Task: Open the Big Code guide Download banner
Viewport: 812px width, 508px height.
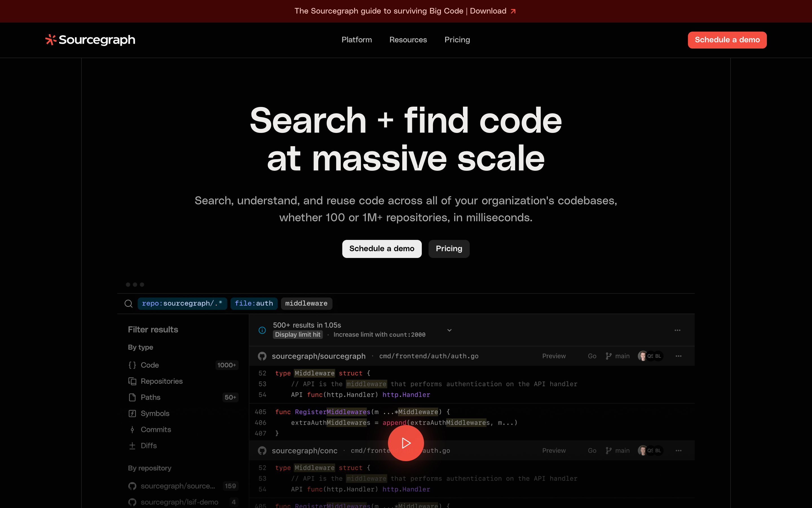Action: [x=405, y=11]
